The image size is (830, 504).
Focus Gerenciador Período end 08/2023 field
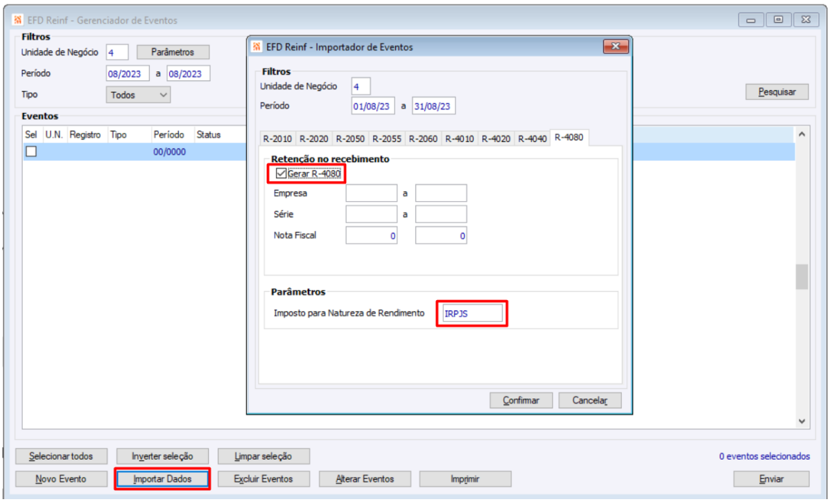[x=189, y=73]
